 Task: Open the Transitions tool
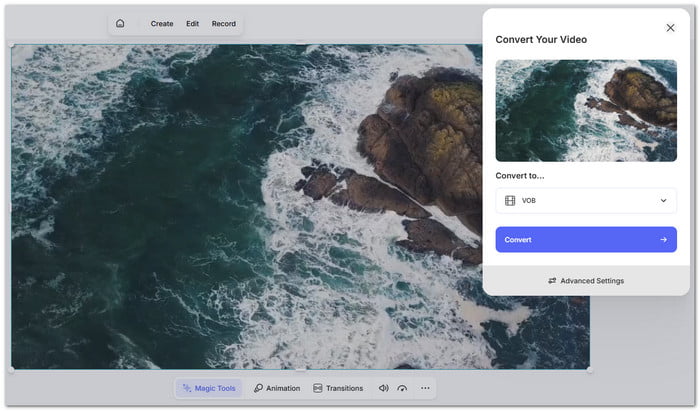click(x=338, y=388)
